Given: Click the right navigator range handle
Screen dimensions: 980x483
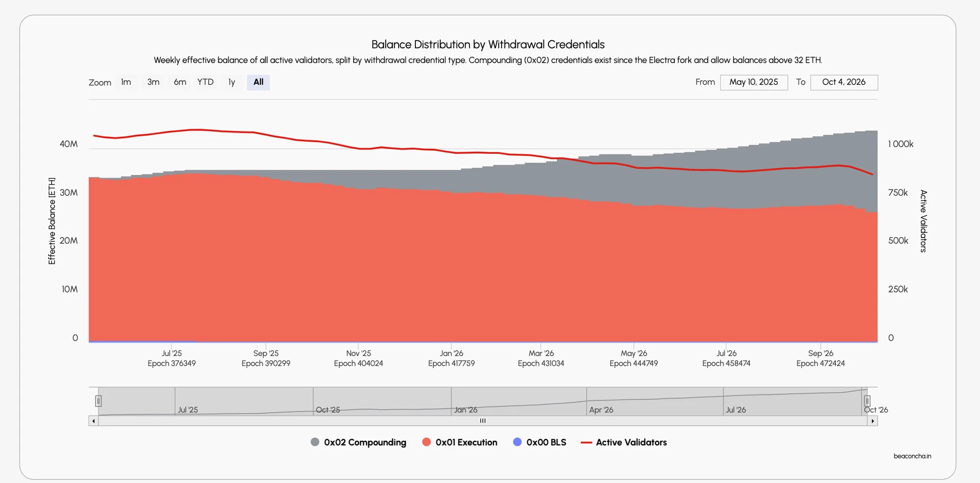Looking at the screenshot, I should click(867, 401).
